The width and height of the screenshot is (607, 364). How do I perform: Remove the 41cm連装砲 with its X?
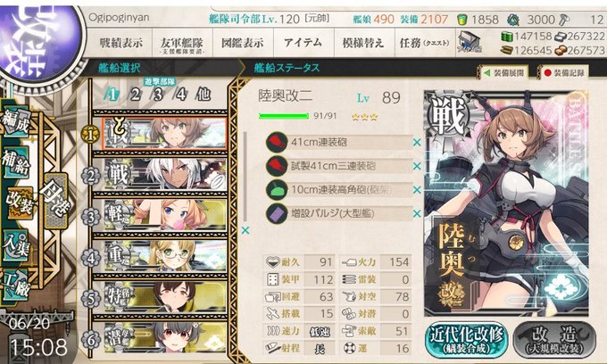(x=417, y=143)
